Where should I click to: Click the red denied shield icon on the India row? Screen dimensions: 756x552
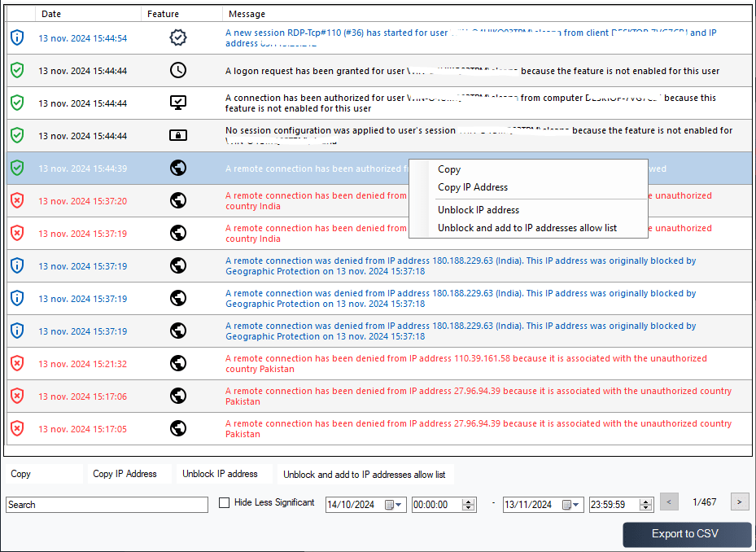click(x=16, y=200)
